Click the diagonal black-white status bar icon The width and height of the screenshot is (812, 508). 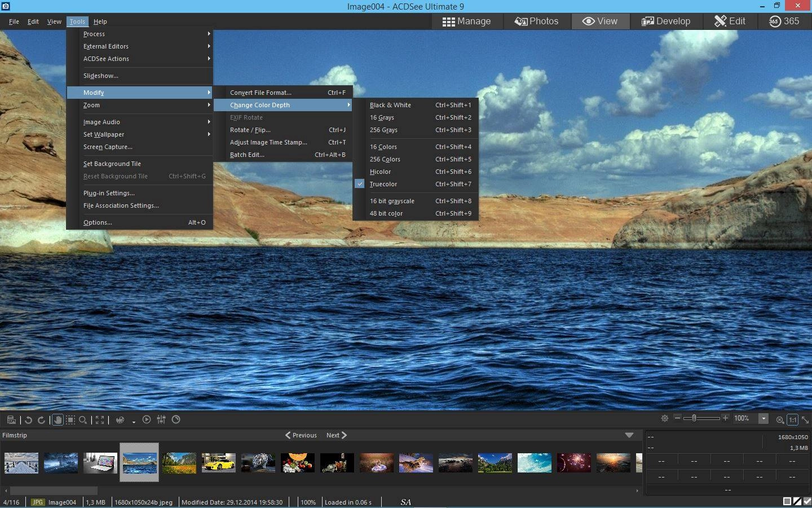797,501
